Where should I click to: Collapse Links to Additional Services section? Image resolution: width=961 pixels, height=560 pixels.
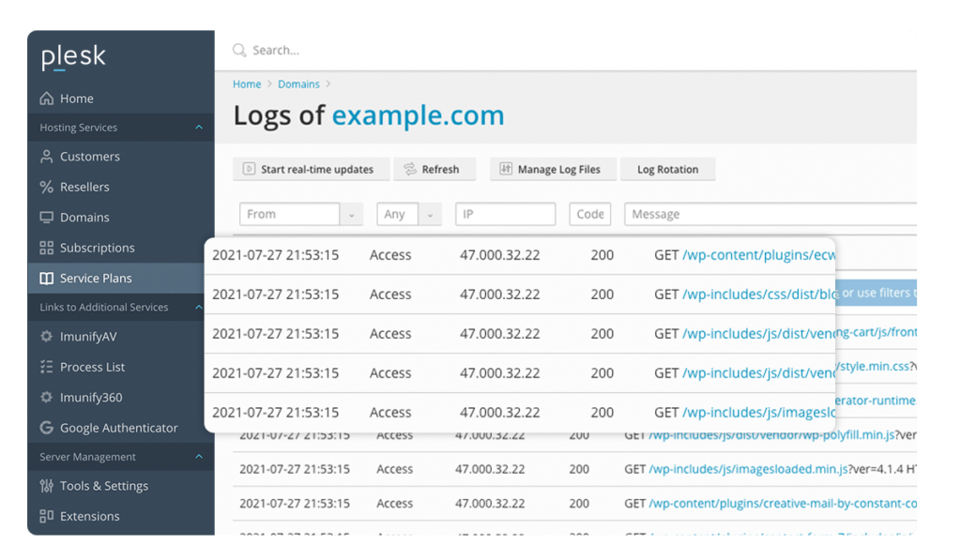tap(199, 307)
